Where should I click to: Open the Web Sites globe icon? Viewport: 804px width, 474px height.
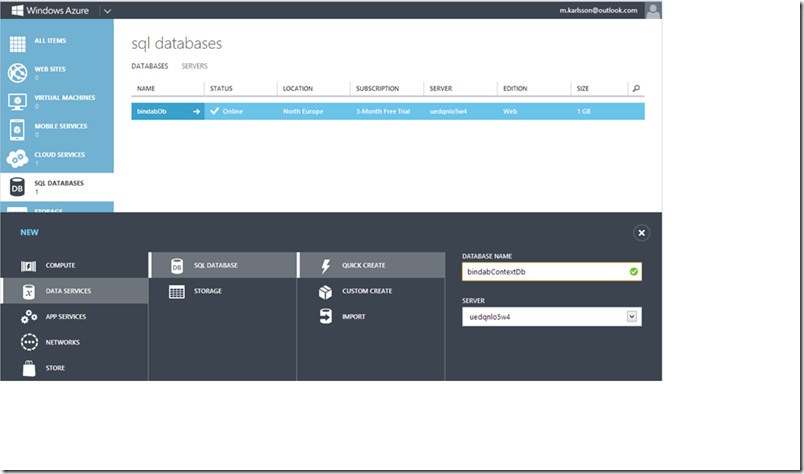pyautogui.click(x=17, y=73)
